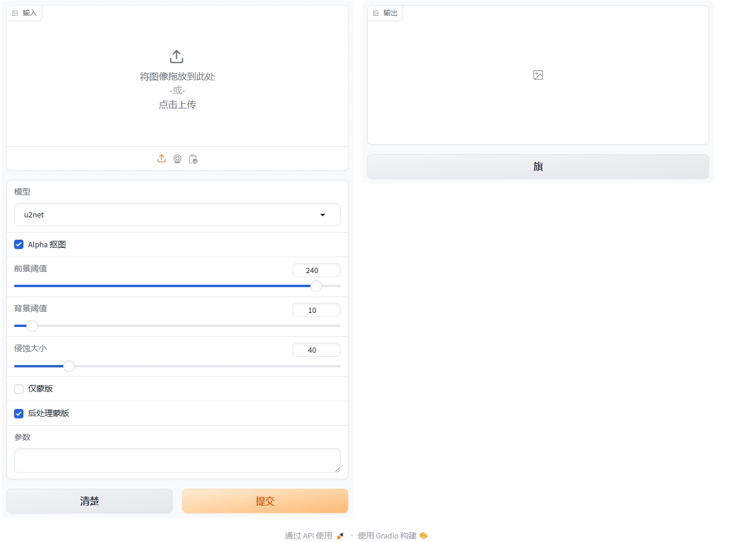This screenshot has width=756, height=542.
Task: Enable the 仅蒙版 checkbox
Action: pos(19,388)
